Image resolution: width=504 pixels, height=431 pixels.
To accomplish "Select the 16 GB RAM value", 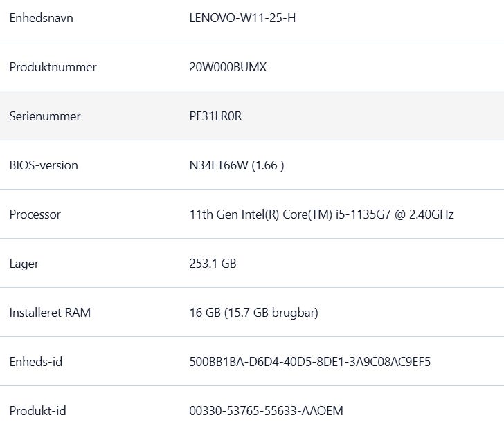I will coord(204,313).
